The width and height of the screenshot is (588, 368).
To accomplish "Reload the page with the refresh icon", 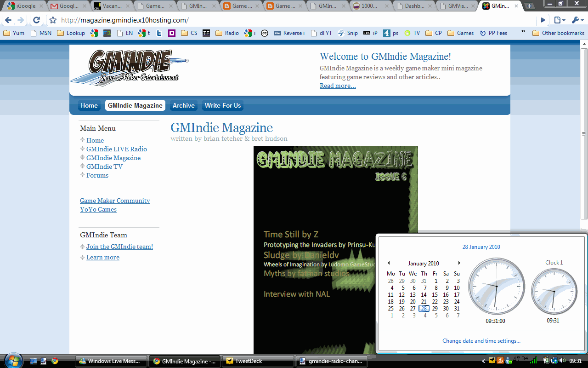I will click(37, 20).
